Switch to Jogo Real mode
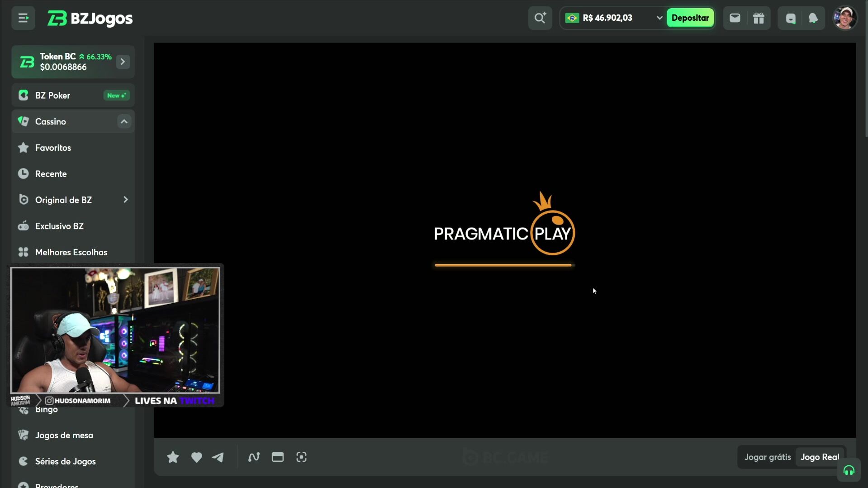The width and height of the screenshot is (868, 488). coord(820,457)
